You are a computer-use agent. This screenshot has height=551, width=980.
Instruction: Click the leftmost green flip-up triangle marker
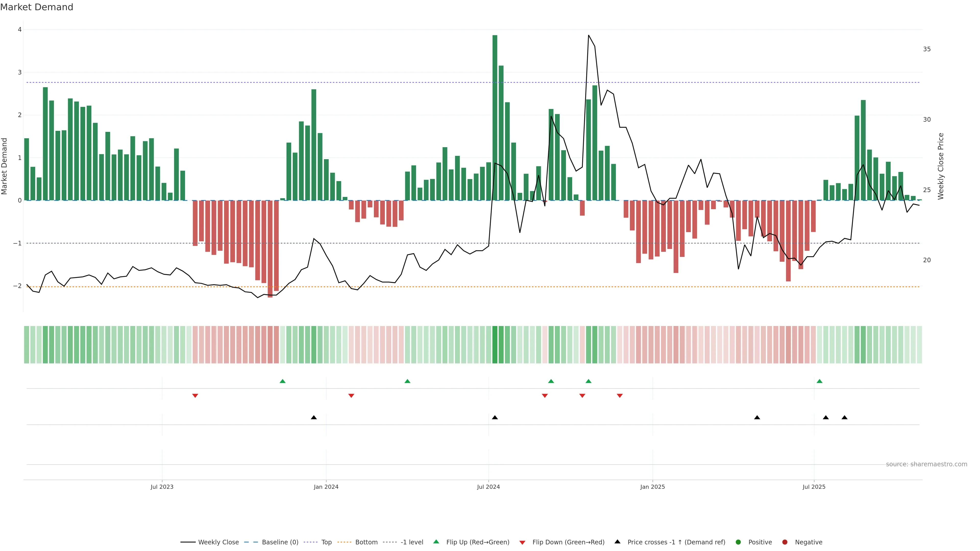click(x=282, y=381)
